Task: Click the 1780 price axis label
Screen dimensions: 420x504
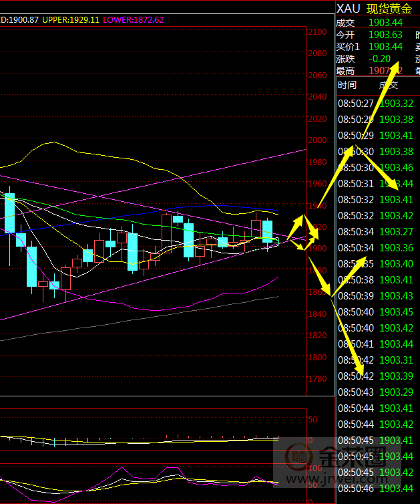Action: [x=318, y=379]
